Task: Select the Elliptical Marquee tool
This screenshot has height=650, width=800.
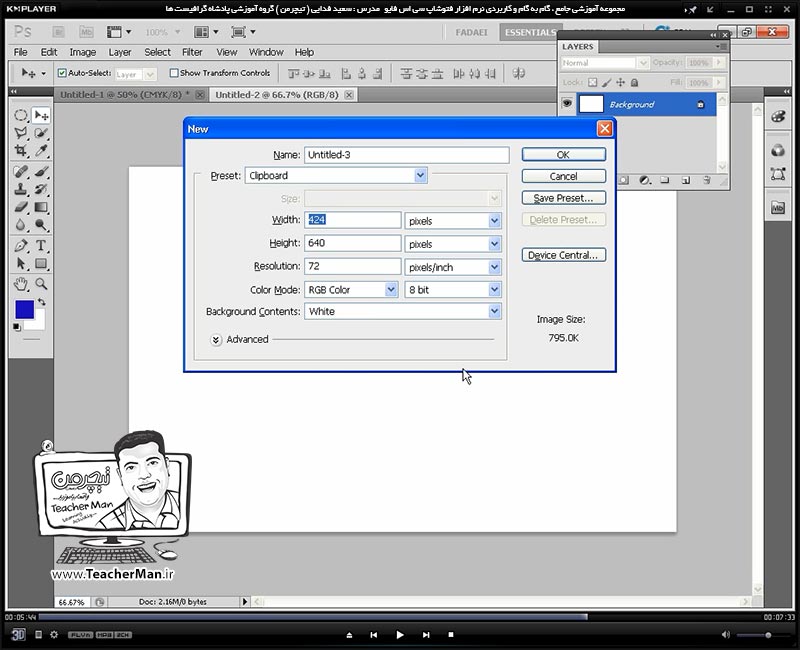Action: tap(20, 115)
